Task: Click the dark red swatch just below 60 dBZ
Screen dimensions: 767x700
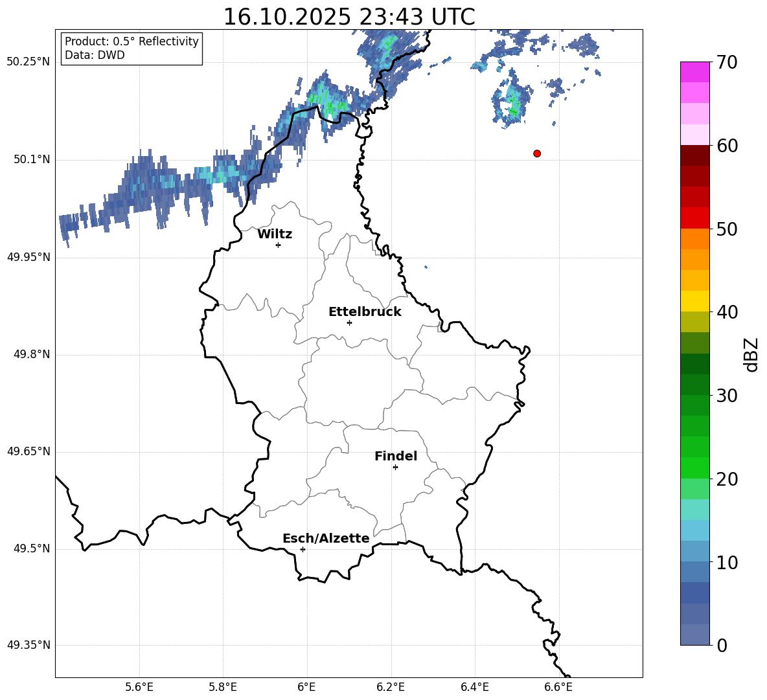Action: click(x=694, y=155)
